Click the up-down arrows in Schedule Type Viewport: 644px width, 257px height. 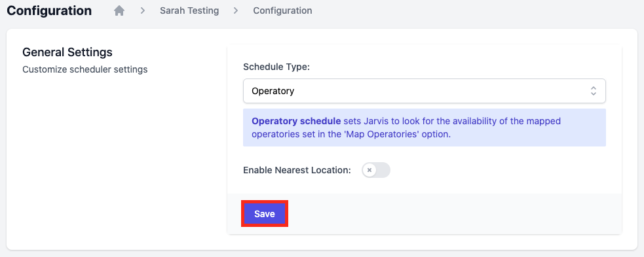coord(593,91)
